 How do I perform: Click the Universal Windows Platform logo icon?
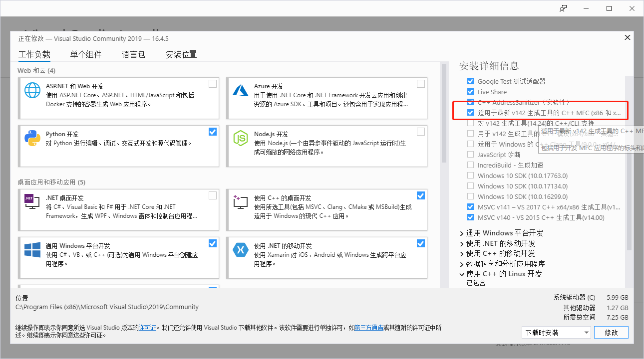[32, 250]
